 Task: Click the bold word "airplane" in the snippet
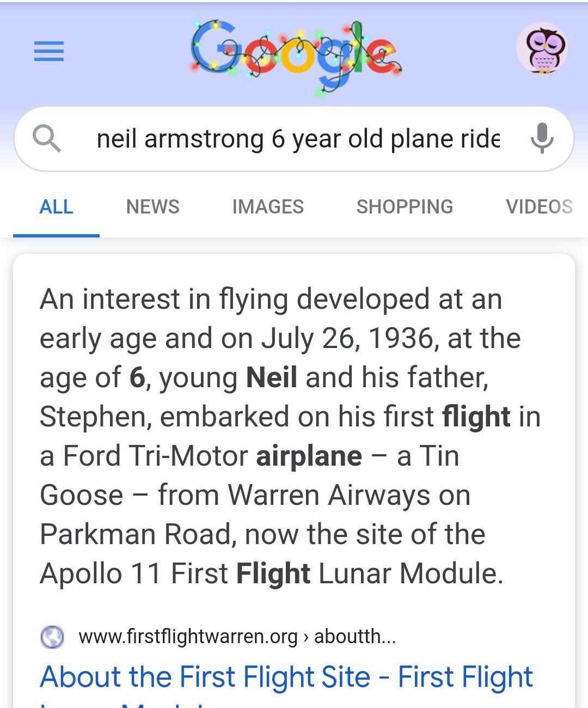pos(309,456)
